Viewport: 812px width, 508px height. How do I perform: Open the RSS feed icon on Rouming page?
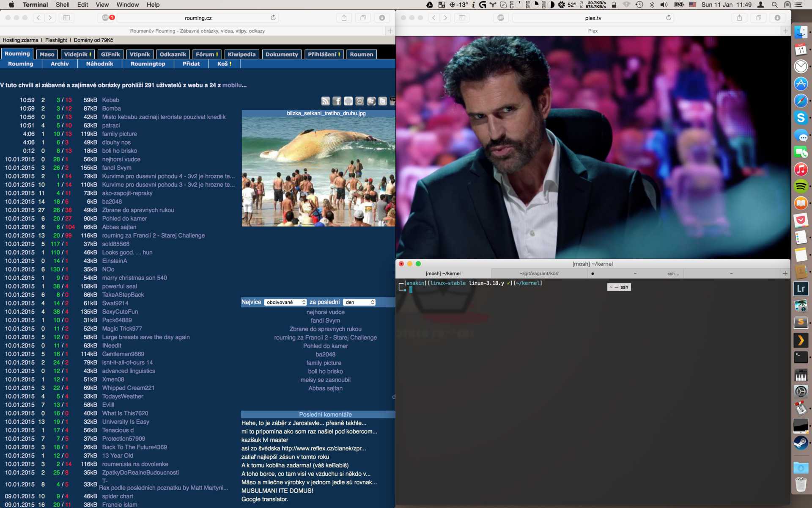pos(325,101)
